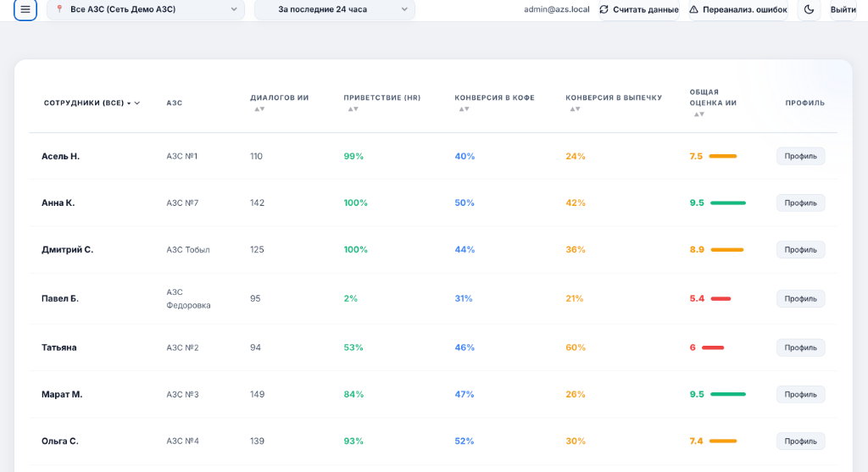Click Профиль column header
868x472 pixels.
pyautogui.click(x=805, y=103)
